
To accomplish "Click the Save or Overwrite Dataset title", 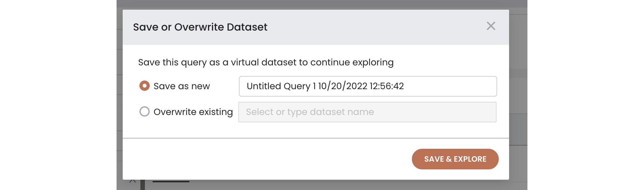I will [x=200, y=27].
